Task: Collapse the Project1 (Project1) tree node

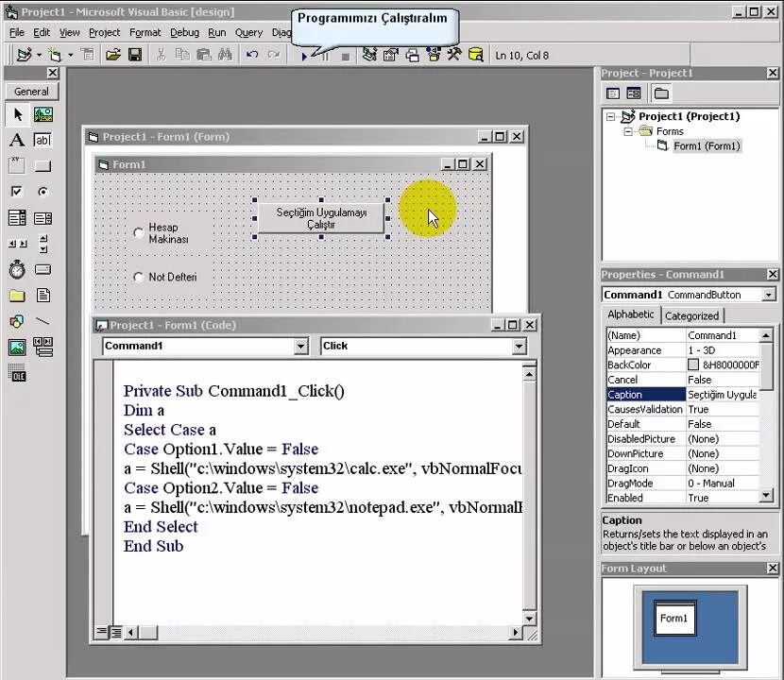Action: (x=610, y=117)
